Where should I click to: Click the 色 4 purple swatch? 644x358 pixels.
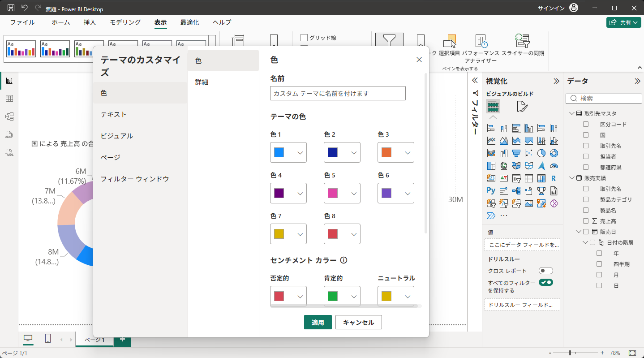click(x=279, y=193)
